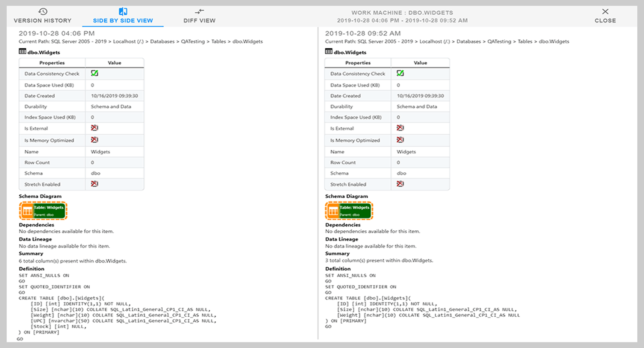Screen dimensions: 644x348
Task: Click left Is External crossed box
Action: (94, 128)
